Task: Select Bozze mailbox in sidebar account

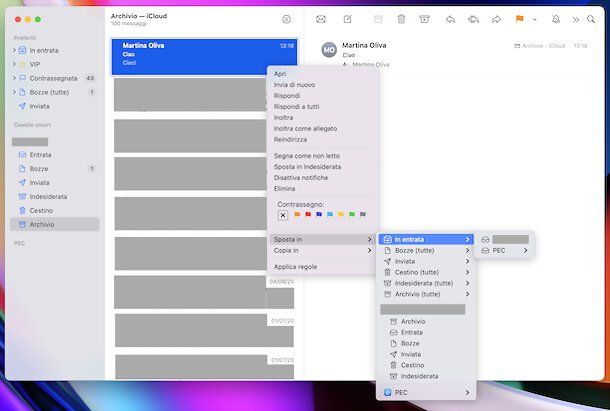Action: click(54, 169)
